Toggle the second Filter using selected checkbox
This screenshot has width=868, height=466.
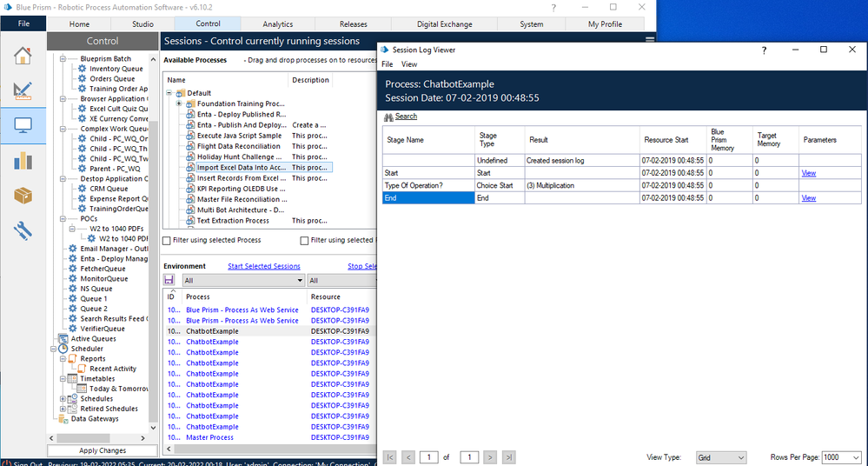[x=304, y=241]
